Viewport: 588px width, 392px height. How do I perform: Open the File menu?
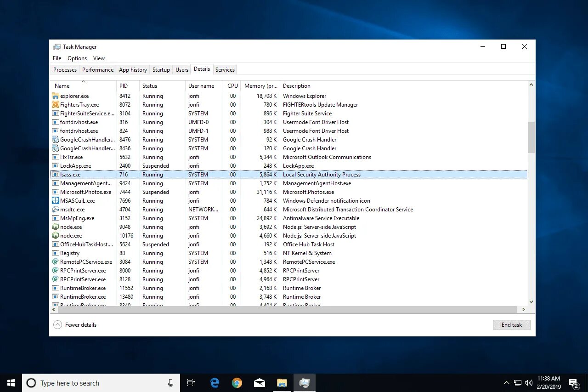click(57, 58)
